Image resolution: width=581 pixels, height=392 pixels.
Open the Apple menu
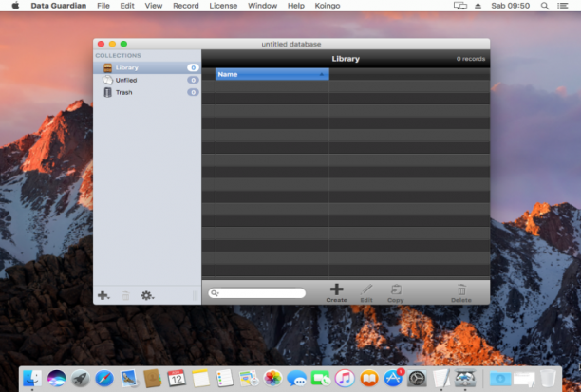[15, 6]
